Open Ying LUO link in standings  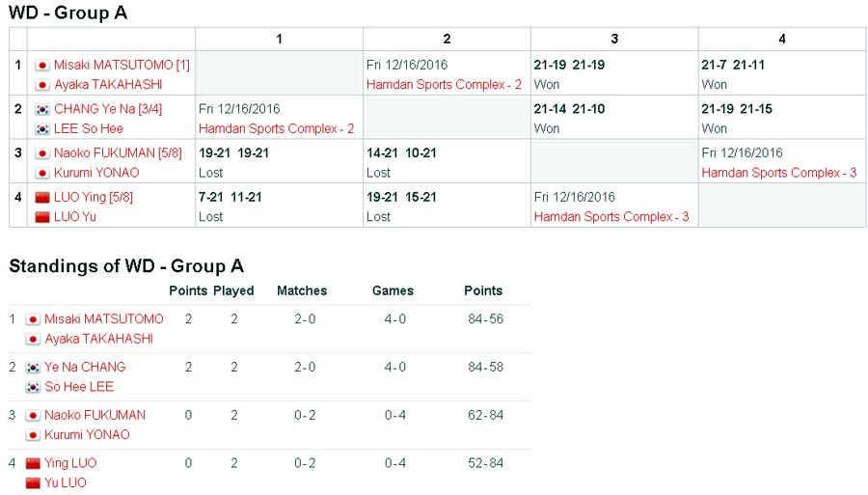tap(70, 463)
